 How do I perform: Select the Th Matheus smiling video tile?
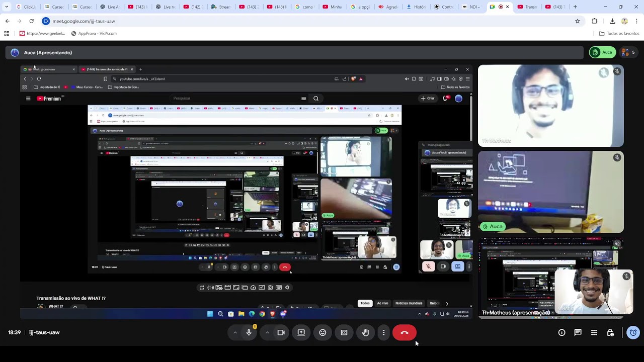coord(551,106)
